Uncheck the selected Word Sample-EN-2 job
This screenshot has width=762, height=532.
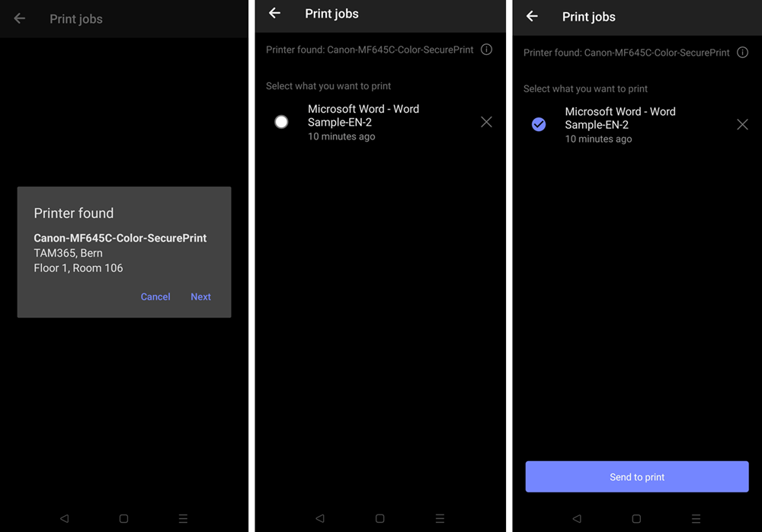pos(539,124)
